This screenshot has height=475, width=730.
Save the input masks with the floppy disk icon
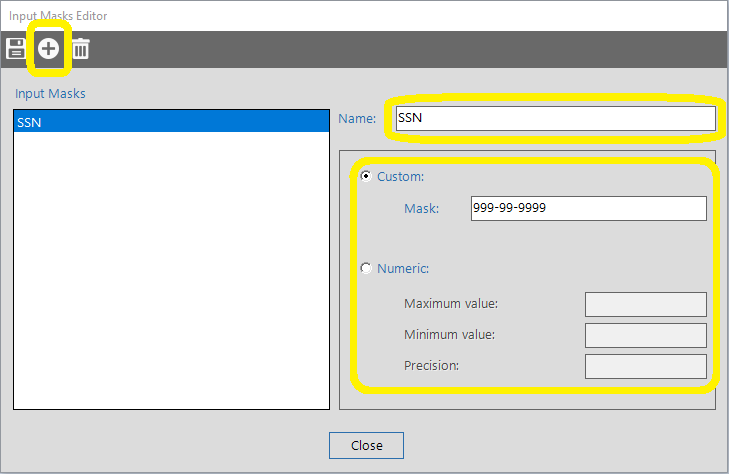[x=16, y=49]
